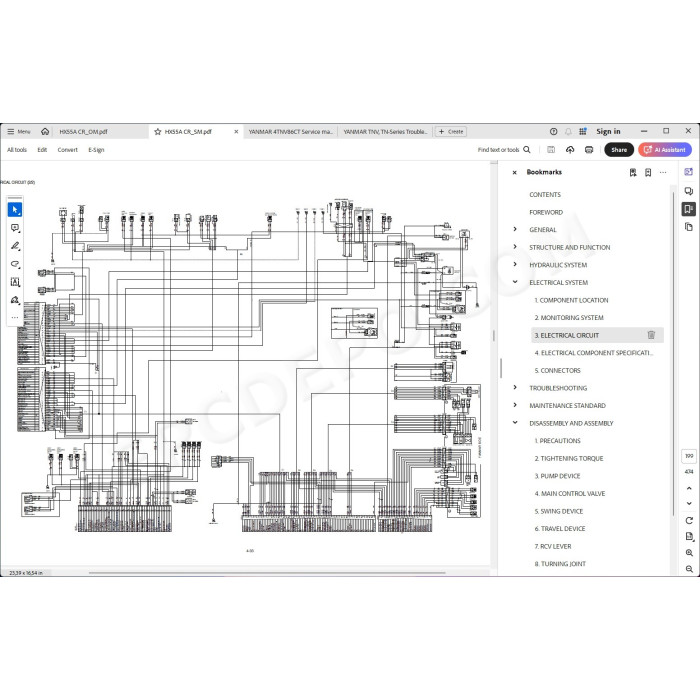Expand HYDRAULIC SYSTEM bookmark
This screenshot has height=700, width=700.
[515, 265]
